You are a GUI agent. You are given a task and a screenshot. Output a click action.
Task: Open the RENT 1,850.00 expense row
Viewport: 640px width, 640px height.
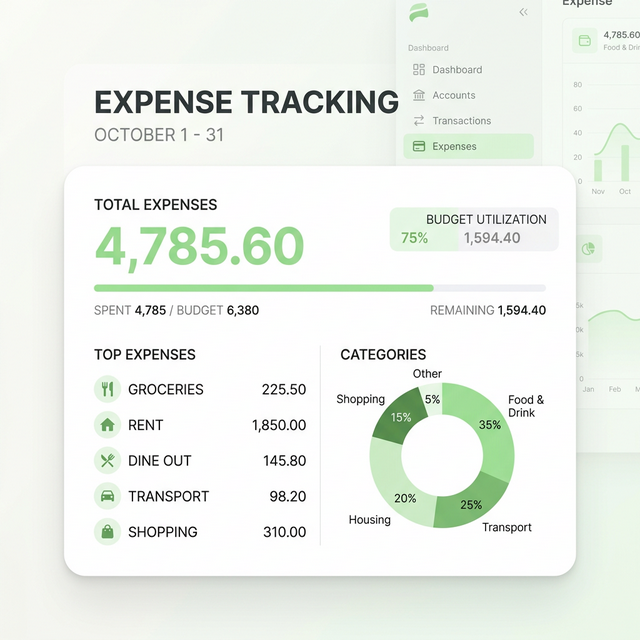[x=200, y=425]
